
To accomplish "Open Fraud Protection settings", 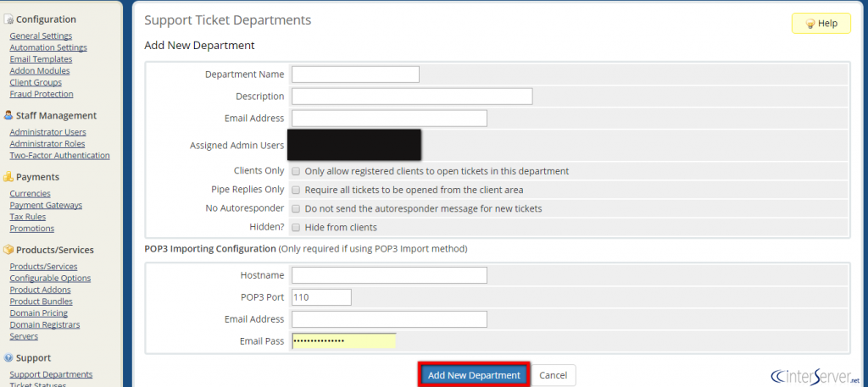I will coord(42,94).
